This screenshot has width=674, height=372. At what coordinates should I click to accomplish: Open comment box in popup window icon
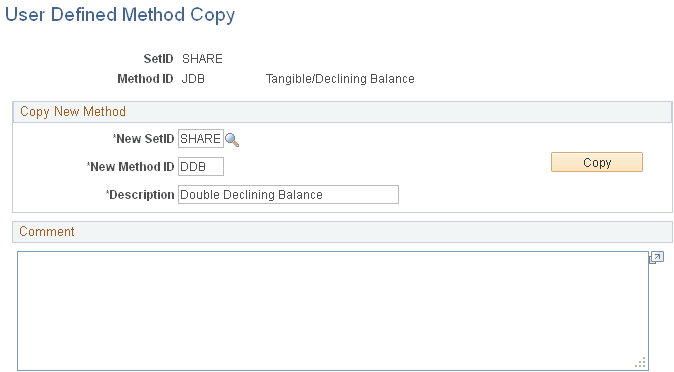[x=656, y=258]
